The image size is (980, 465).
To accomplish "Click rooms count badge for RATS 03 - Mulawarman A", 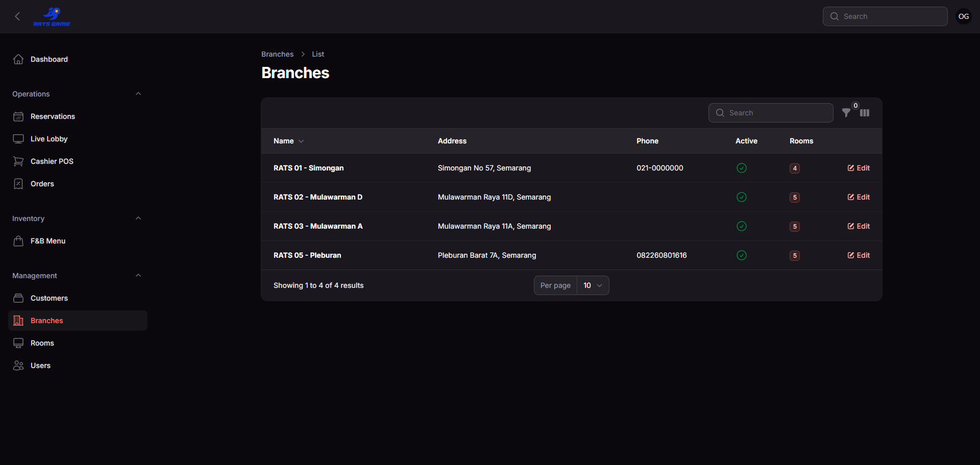I will click(x=795, y=227).
